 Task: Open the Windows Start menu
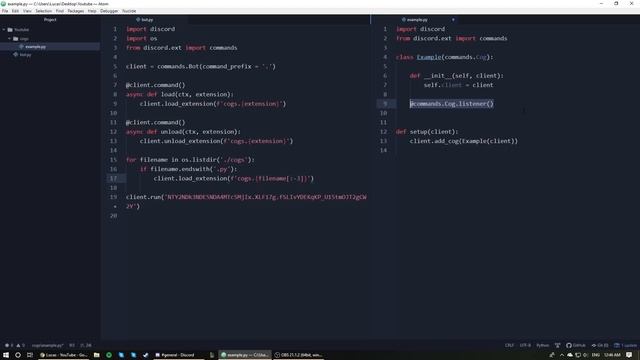click(x=6, y=355)
